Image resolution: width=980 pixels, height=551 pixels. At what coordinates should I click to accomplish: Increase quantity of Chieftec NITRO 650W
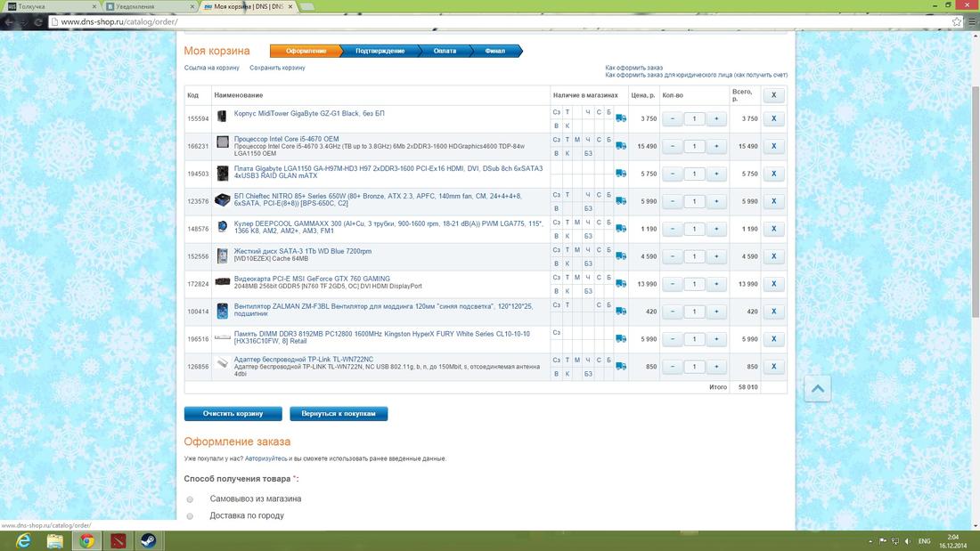coord(716,201)
